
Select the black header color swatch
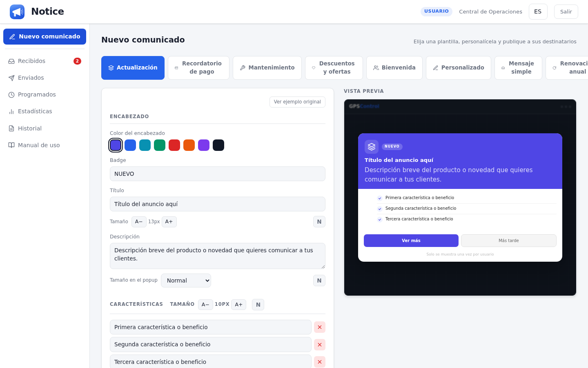click(x=218, y=145)
